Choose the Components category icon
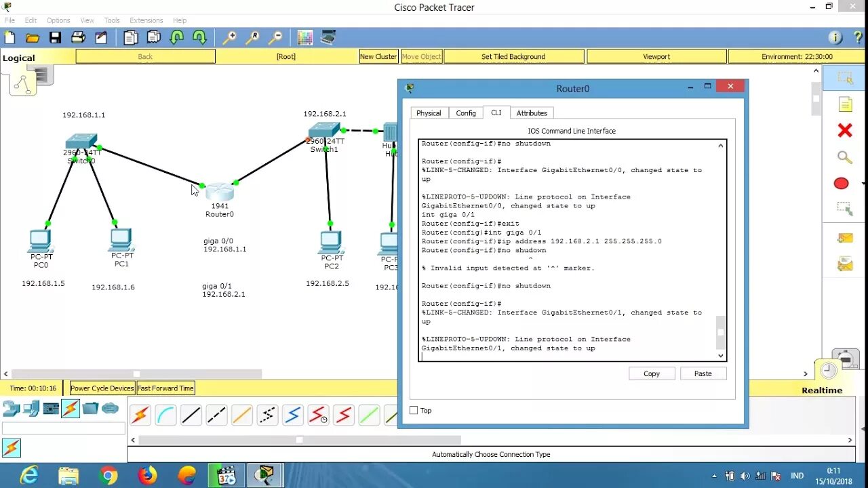 [51, 409]
